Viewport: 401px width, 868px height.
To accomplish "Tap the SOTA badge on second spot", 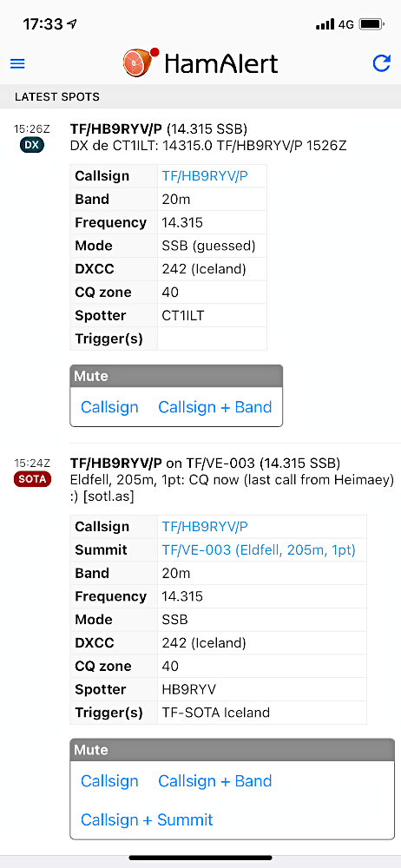I will point(32,479).
